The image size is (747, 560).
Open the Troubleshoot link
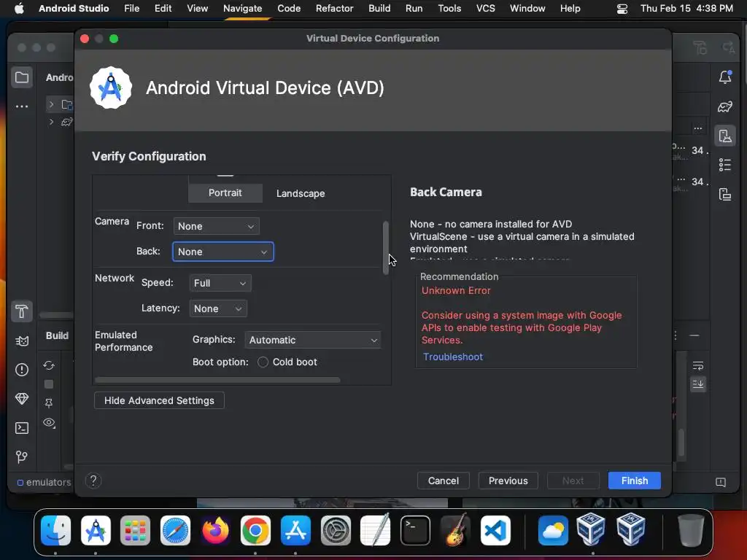[452, 357]
